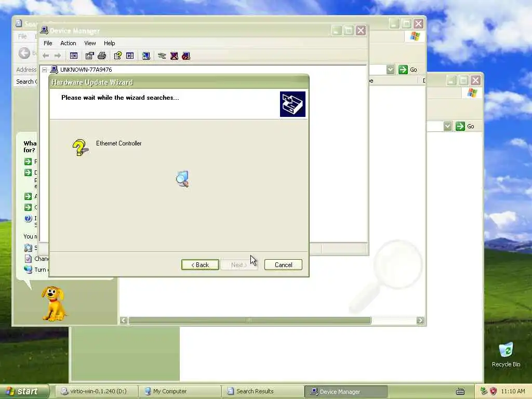Click the Search Companion dog character
Viewport: 532px width, 399px height.
pos(54,303)
